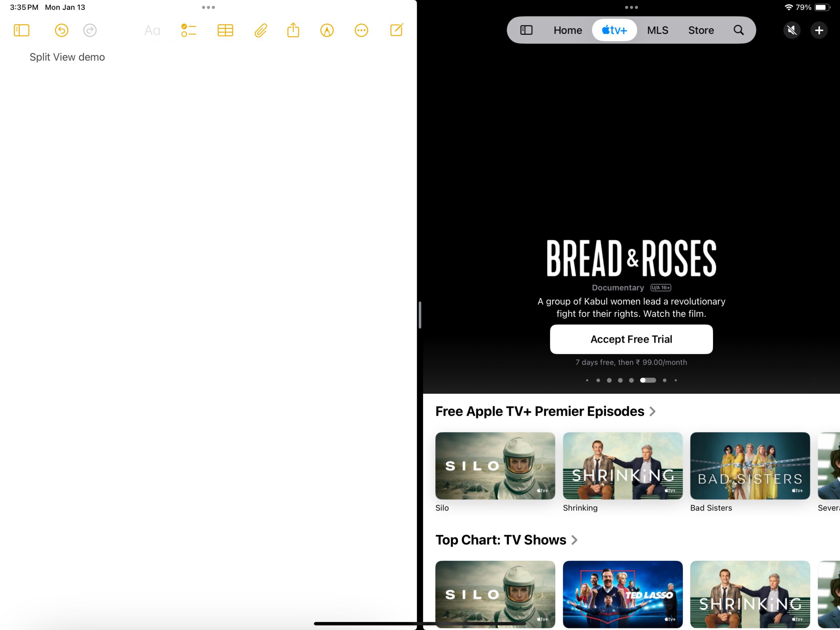Screen dimensions: 840x630
Task: Click the Accept Free Trial button
Action: coord(631,339)
